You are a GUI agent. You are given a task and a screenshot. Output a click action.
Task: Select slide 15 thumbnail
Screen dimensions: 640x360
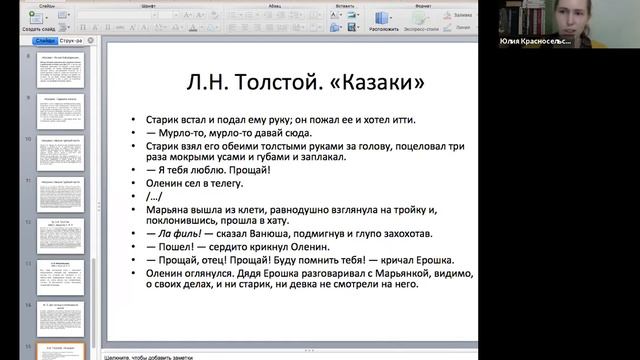coord(60,352)
